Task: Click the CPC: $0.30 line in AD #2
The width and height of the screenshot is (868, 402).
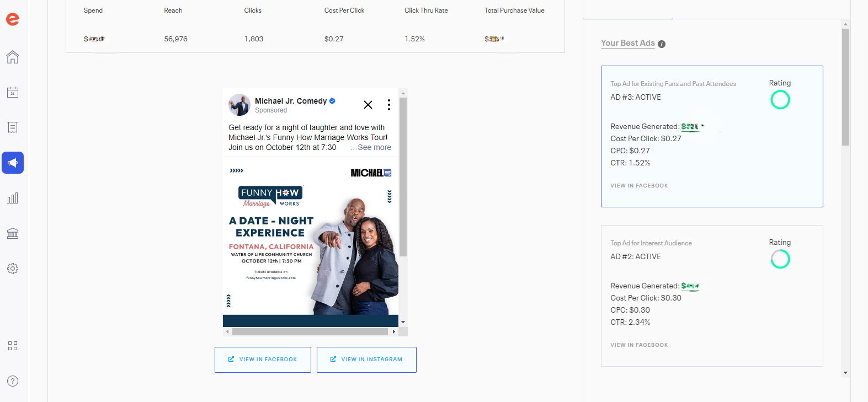Action: pos(630,310)
